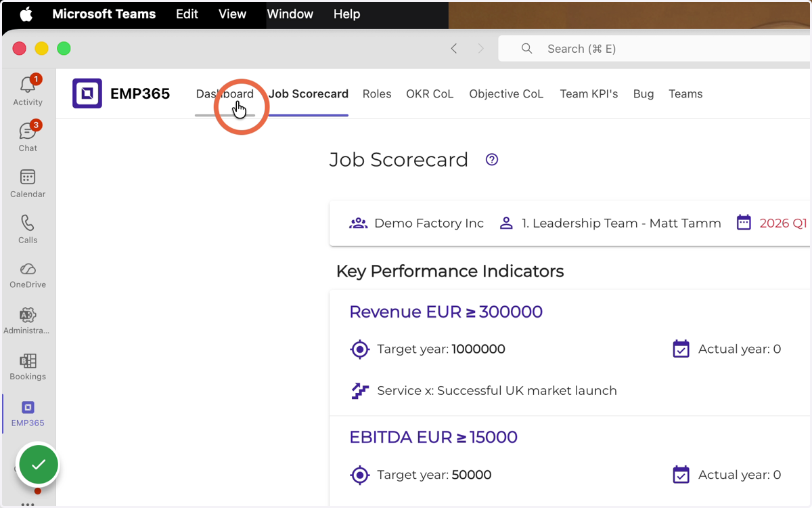The width and height of the screenshot is (812, 508).
Task: Click the EBITDA target icon
Action: (360, 475)
